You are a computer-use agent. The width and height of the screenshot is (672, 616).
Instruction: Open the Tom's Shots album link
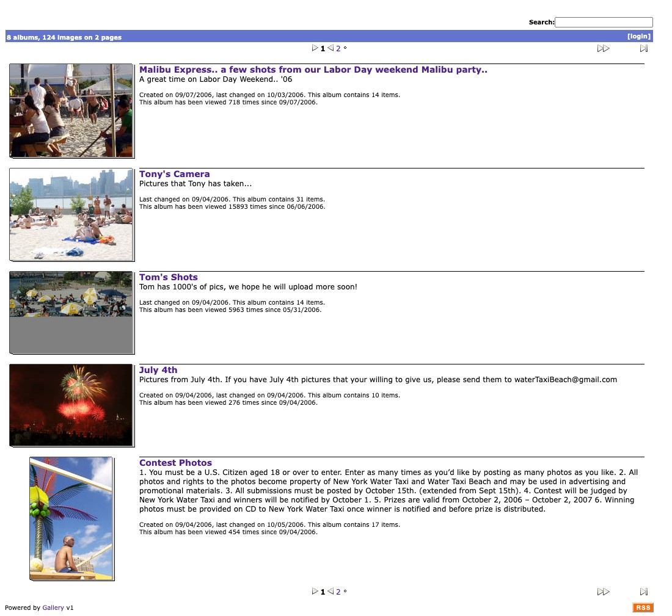(169, 277)
